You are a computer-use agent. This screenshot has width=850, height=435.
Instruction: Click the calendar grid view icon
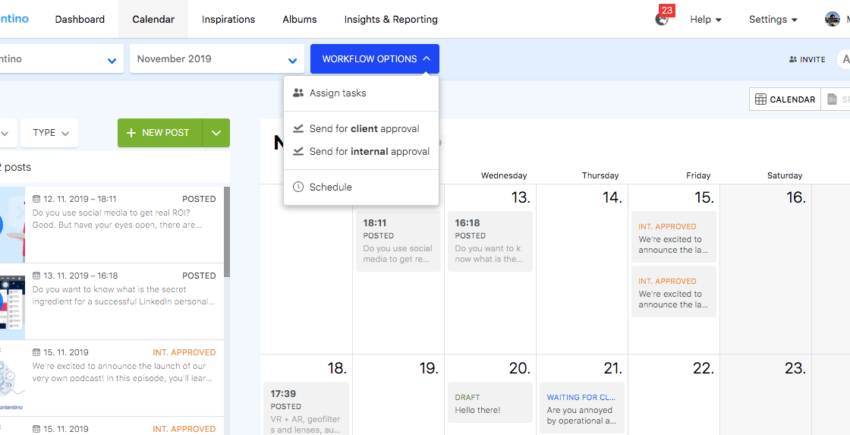pos(761,99)
